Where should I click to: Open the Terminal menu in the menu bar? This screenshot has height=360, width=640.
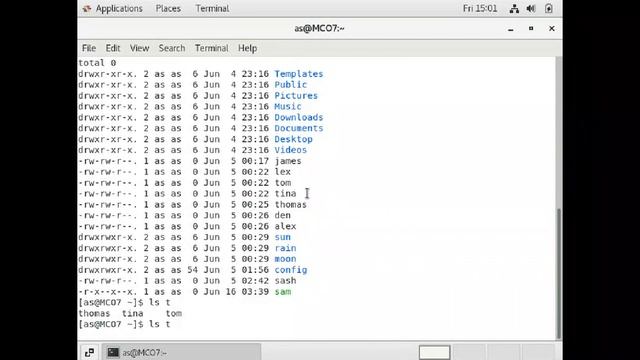[x=211, y=48]
